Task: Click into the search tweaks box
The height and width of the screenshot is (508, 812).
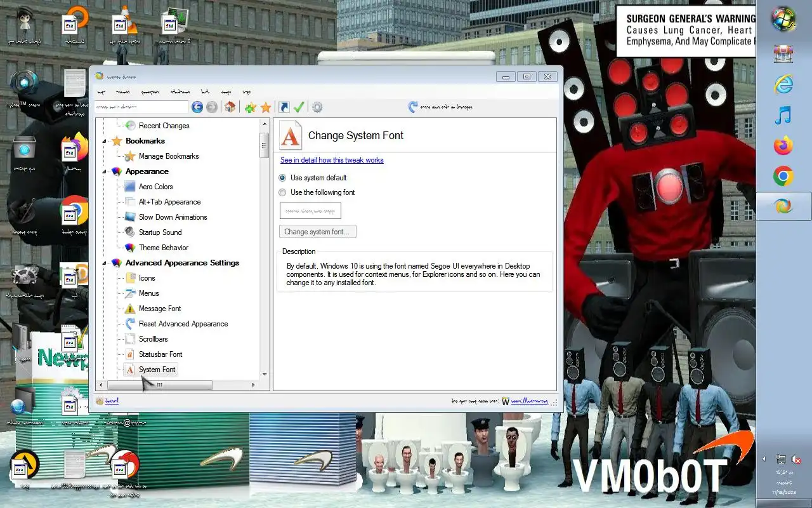Action: (141, 107)
